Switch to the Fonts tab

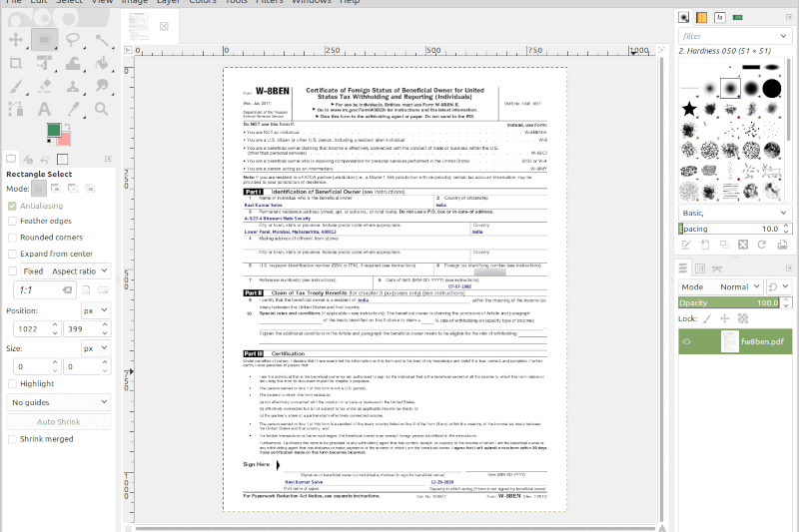tap(719, 18)
